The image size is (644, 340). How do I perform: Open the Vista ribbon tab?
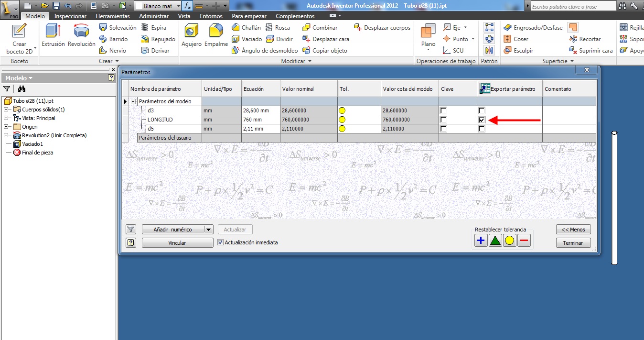184,16
